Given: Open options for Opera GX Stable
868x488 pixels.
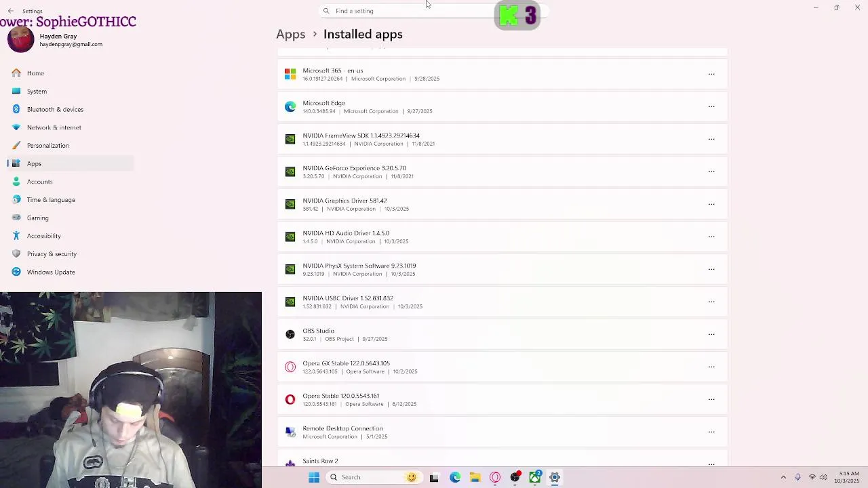Looking at the screenshot, I should (711, 367).
